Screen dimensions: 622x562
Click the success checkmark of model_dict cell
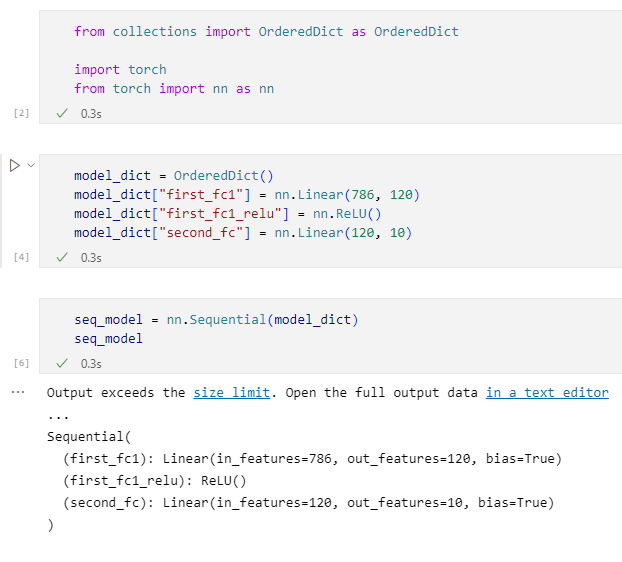[x=62, y=258]
